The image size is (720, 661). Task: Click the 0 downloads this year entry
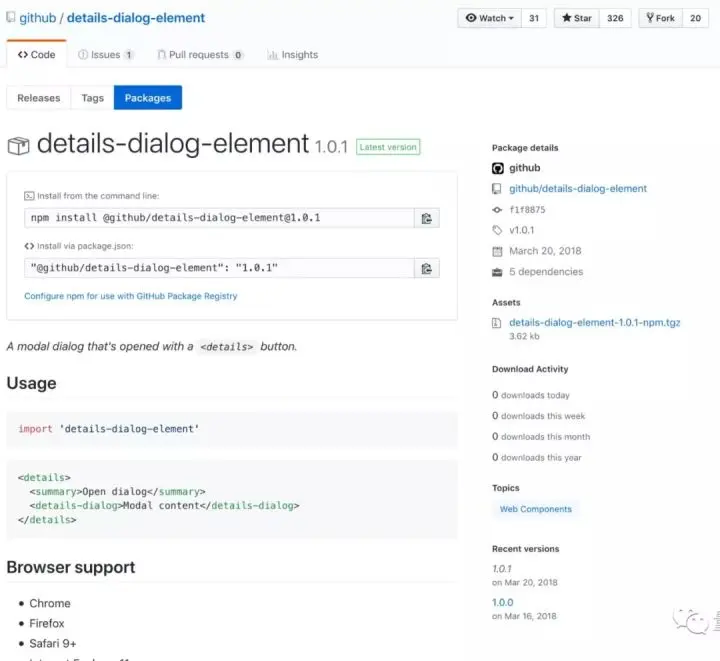(537, 458)
